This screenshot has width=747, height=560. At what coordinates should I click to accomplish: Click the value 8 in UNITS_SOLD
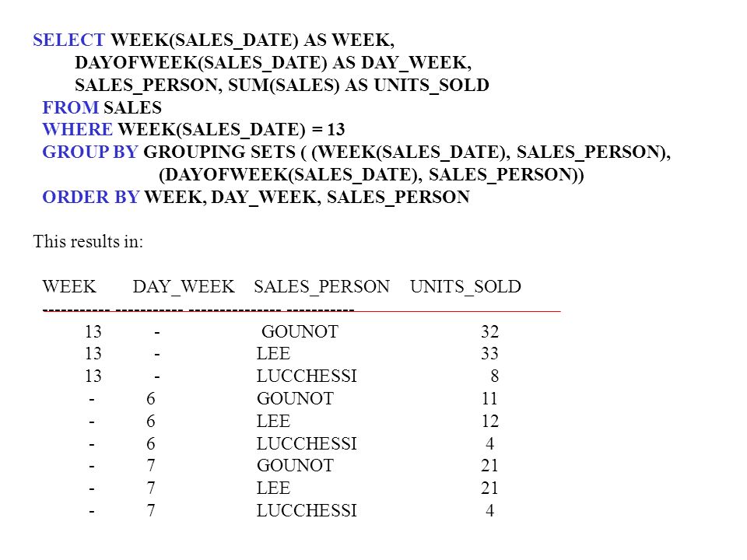click(x=495, y=376)
